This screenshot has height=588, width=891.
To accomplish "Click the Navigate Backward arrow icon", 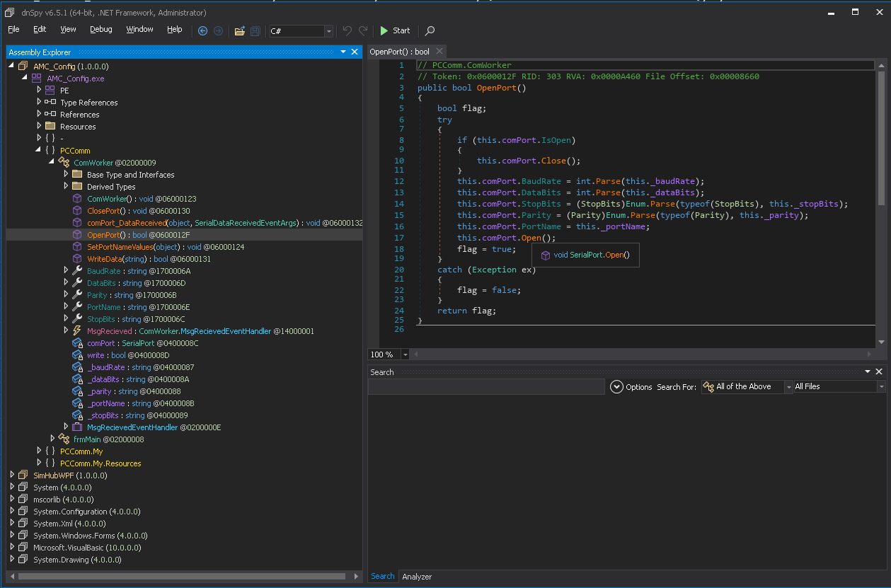I will pos(202,30).
